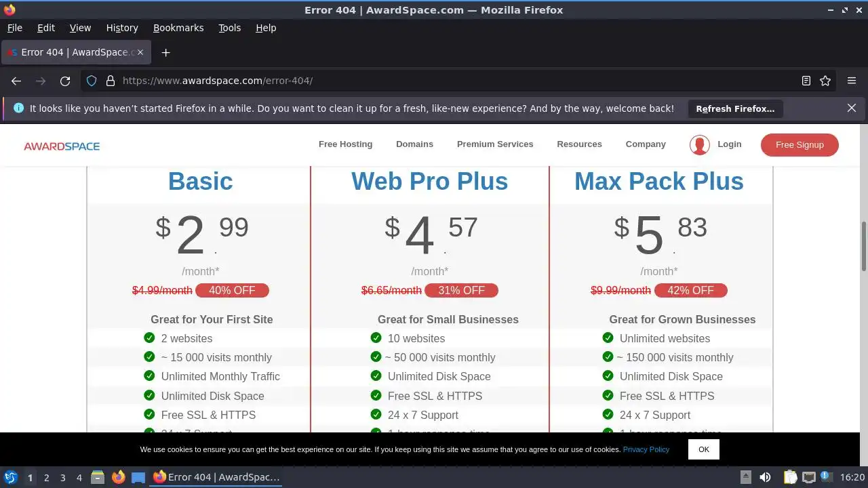
Task: Click the Free Signup button
Action: point(800,145)
